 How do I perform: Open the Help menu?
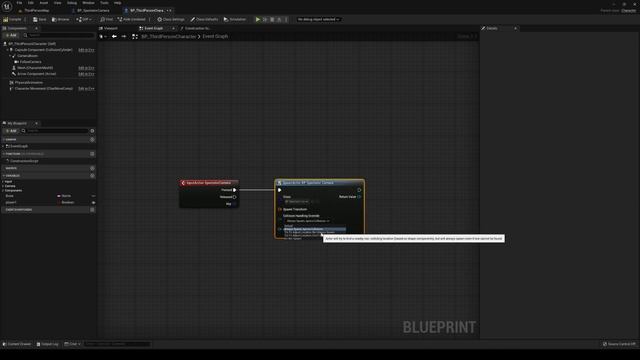click(x=118, y=3)
